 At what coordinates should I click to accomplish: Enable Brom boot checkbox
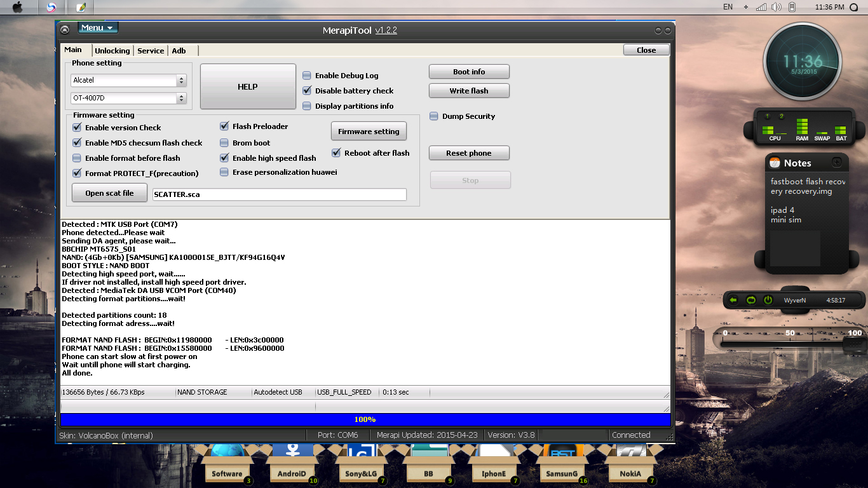pyautogui.click(x=224, y=143)
